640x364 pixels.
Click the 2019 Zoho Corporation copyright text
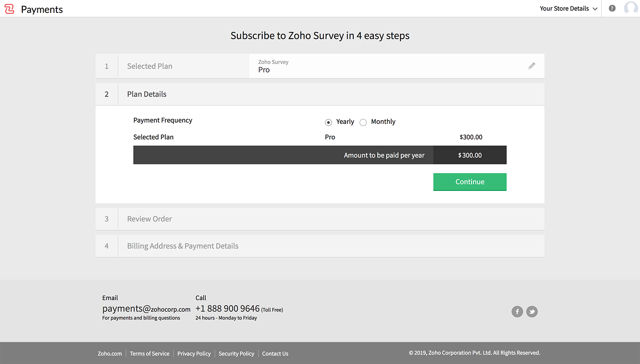coord(474,353)
